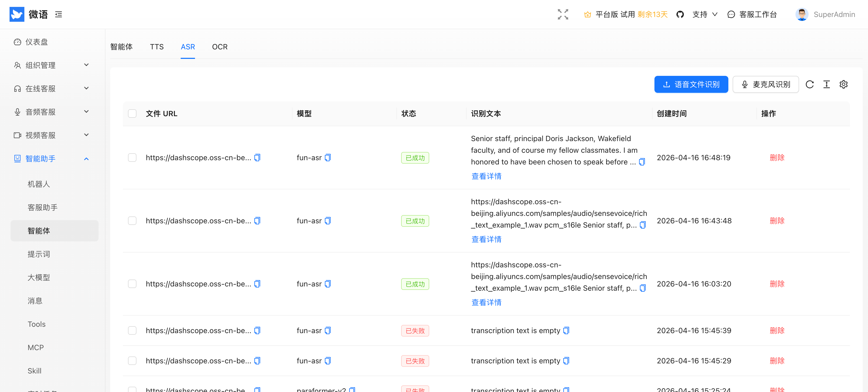Copy 'transcription text is empty' in 15:45:29 row
The height and width of the screenshot is (392, 868).
(566, 361)
